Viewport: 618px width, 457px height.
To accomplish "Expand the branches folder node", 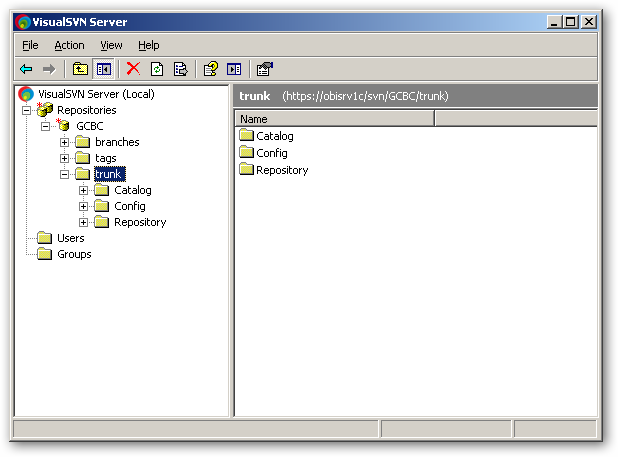I will (x=64, y=142).
